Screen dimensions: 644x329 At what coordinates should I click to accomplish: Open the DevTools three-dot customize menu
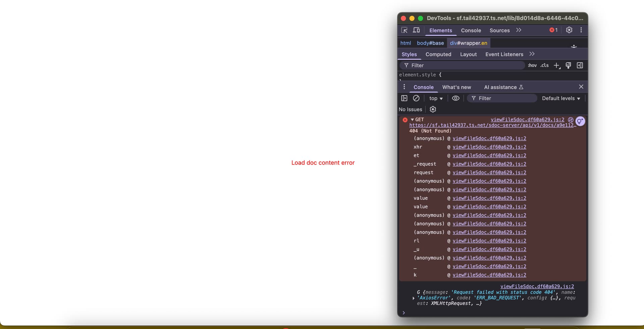coord(581,30)
